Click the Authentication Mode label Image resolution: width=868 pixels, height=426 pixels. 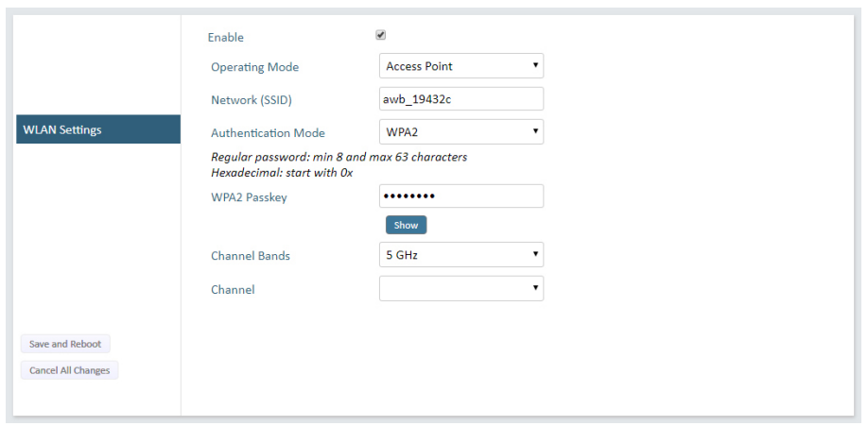[x=268, y=133]
